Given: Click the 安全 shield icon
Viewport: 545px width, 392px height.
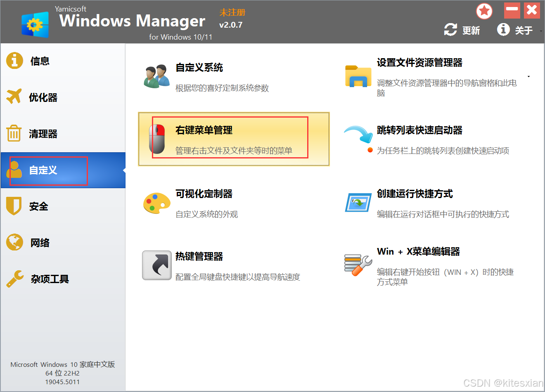Looking at the screenshot, I should (14, 205).
